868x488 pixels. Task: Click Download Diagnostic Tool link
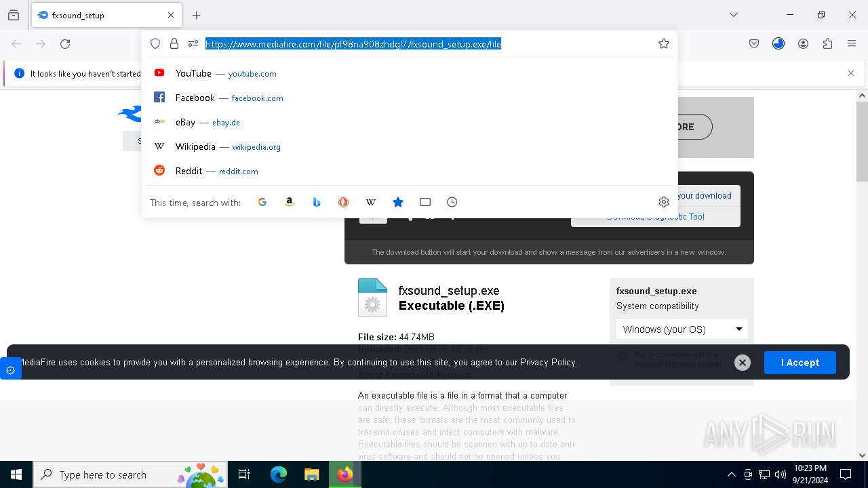656,217
